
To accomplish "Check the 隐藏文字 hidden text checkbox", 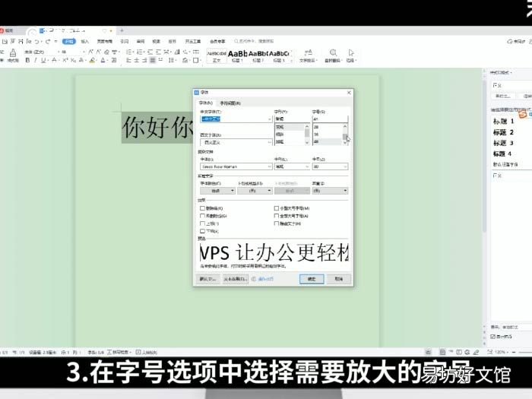I will 277,223.
